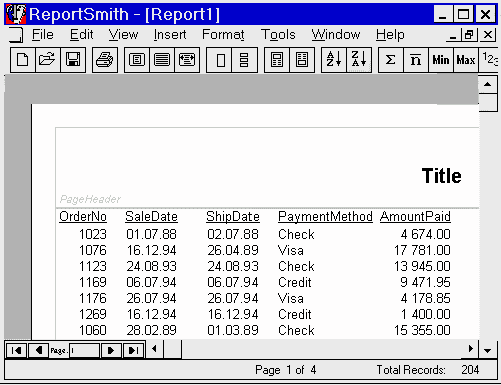The width and height of the screenshot is (501, 385).
Task: Apply the Min summary function
Action: point(441,60)
